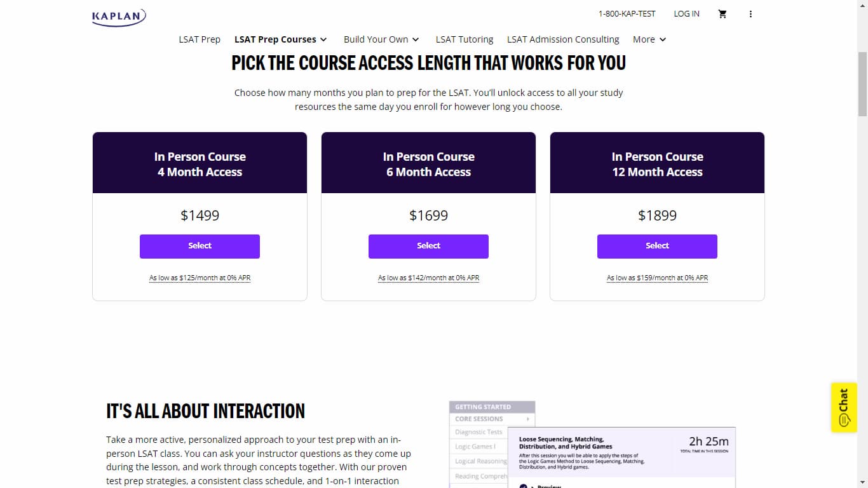The image size is (868, 488).
Task: Open the $125/month at 0% APR link
Action: (200, 278)
